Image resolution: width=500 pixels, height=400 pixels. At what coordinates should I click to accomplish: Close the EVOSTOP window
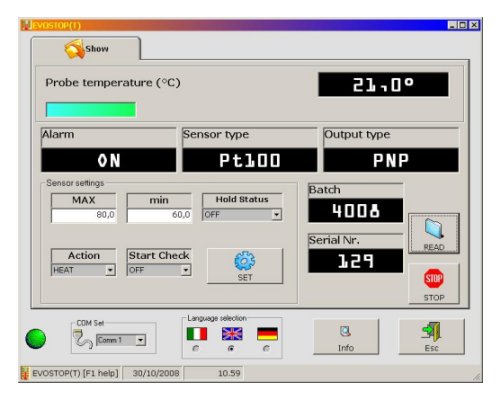point(474,25)
